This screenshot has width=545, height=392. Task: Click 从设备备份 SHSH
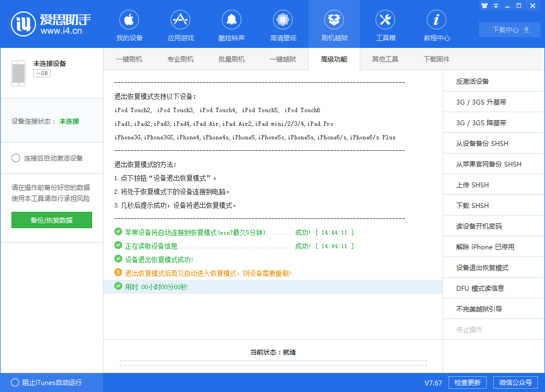pos(494,143)
